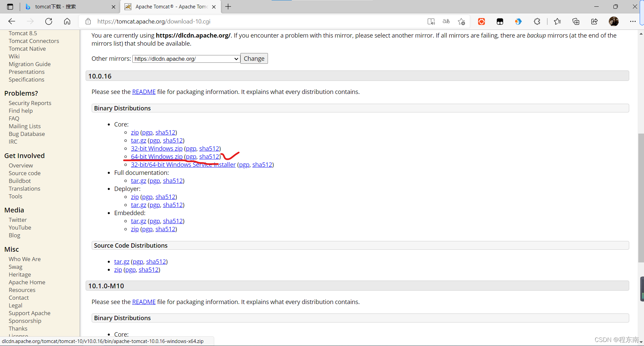This screenshot has height=346, width=644.
Task: Open the Other mirrors dropdown
Action: coord(186,59)
